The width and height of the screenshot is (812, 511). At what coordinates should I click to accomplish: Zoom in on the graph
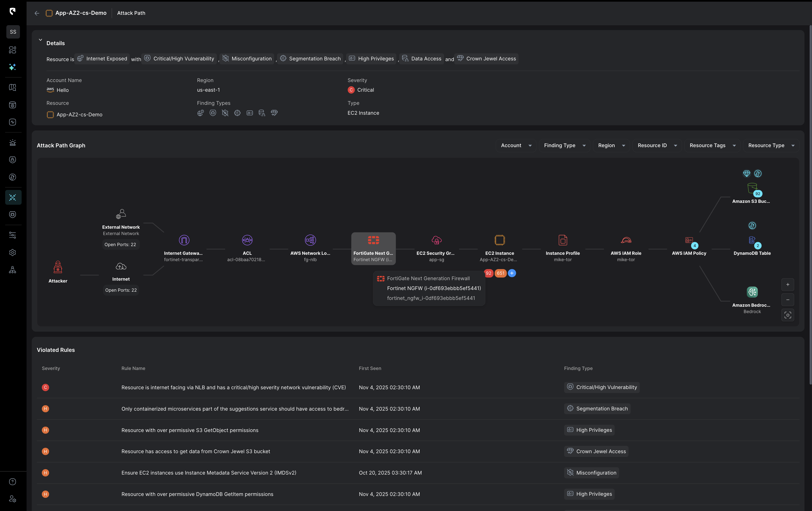click(788, 285)
